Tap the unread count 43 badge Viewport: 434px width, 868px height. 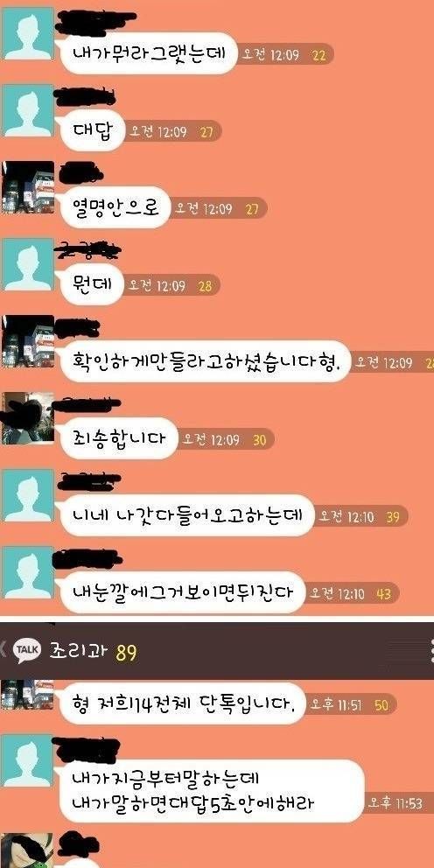[383, 594]
